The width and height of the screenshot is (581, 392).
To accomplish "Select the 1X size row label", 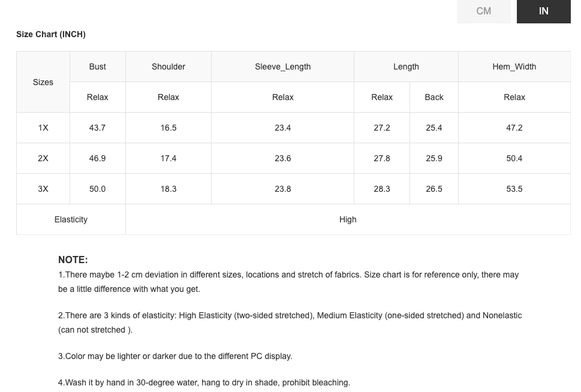I will (x=43, y=128).
